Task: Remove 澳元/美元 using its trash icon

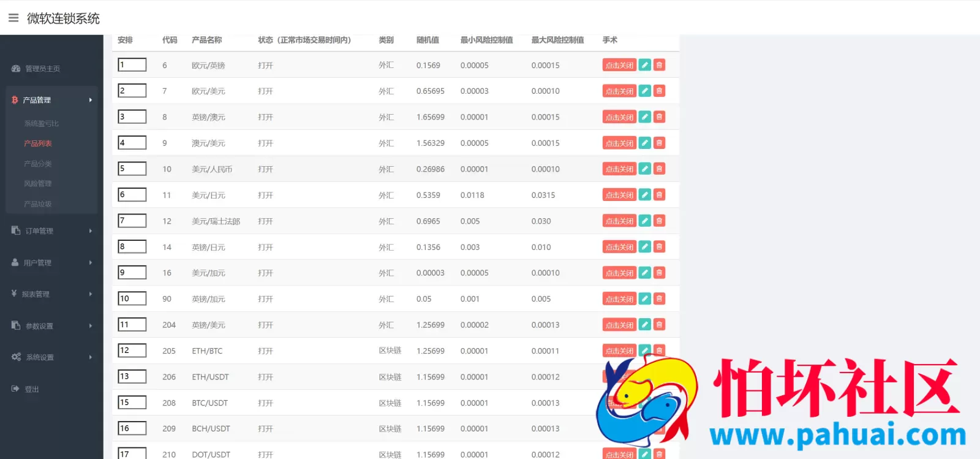Action: click(x=659, y=143)
